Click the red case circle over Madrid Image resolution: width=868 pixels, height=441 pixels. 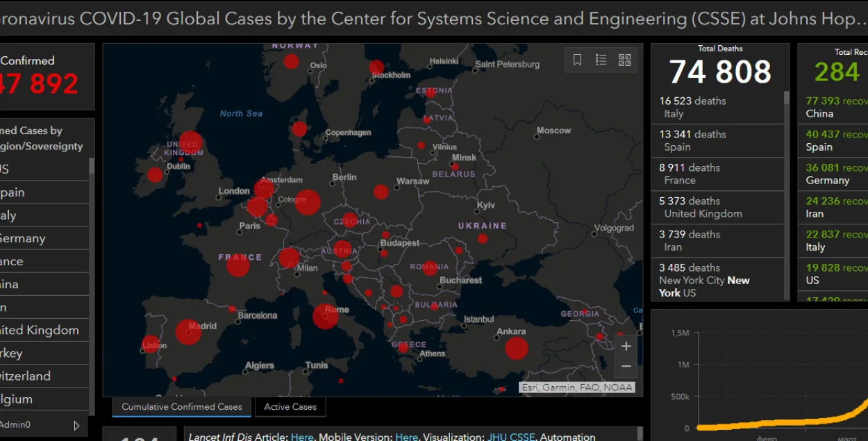click(x=187, y=332)
